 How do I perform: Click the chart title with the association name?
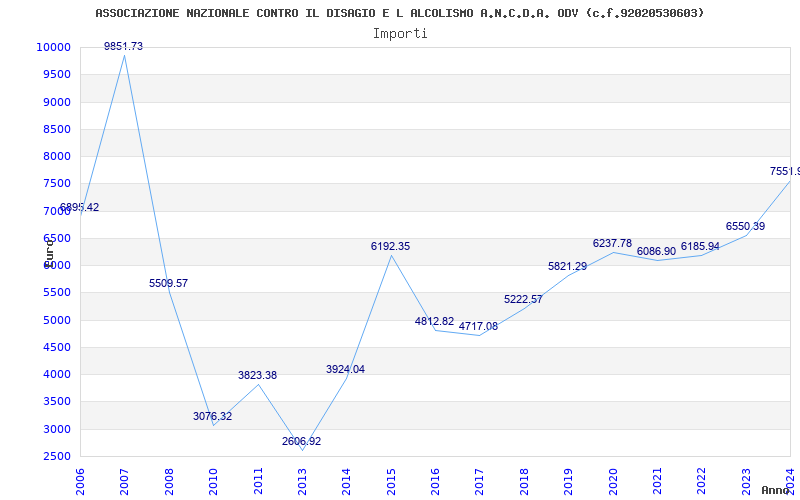(x=400, y=13)
